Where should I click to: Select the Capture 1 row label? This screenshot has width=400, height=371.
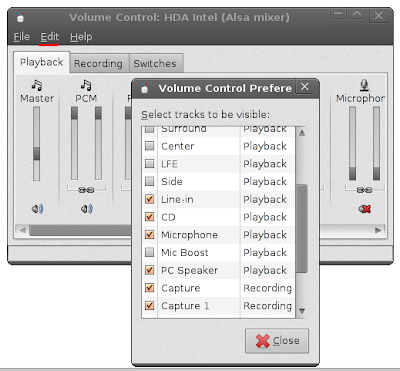(x=185, y=306)
